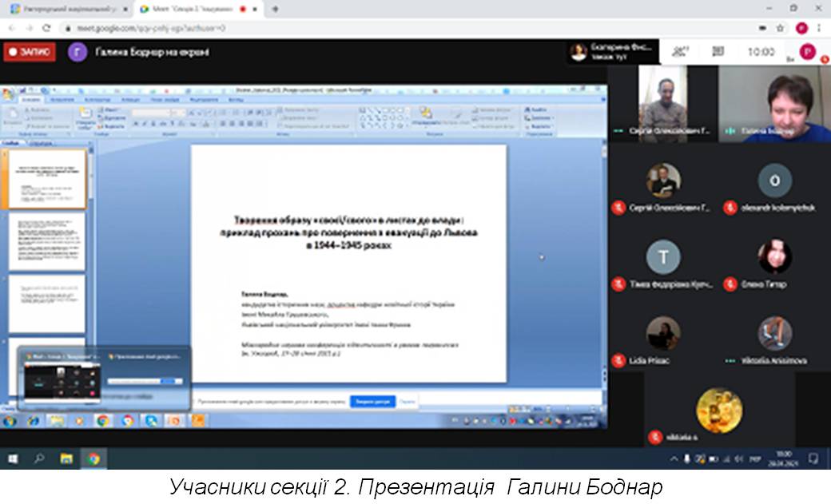The width and height of the screenshot is (831, 504).
Task: Close the Meet browser tab
Action: coord(256,9)
